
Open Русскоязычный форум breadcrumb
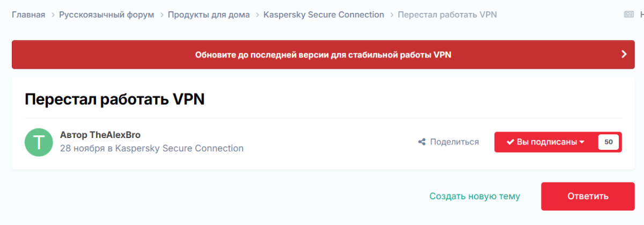(106, 14)
